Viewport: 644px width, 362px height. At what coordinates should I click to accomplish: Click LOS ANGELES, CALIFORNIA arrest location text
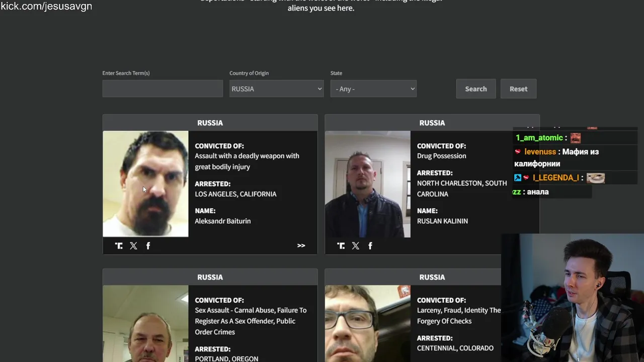click(235, 194)
